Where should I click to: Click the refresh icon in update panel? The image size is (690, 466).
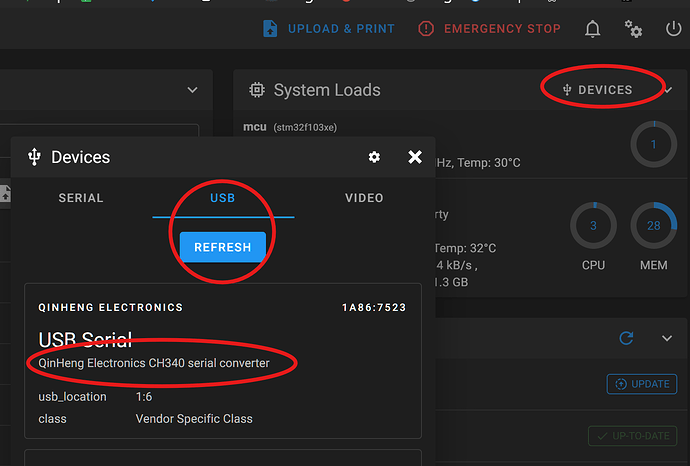coord(627,338)
